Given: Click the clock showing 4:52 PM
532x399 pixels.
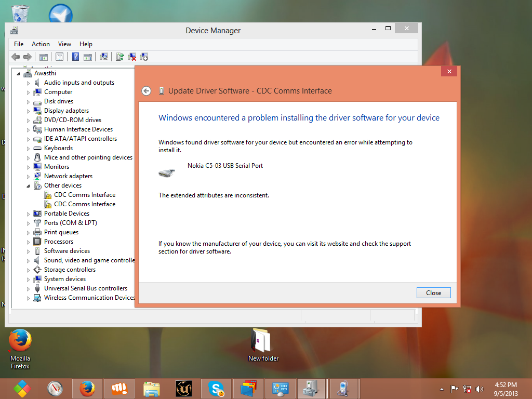Looking at the screenshot, I should click(x=506, y=385).
